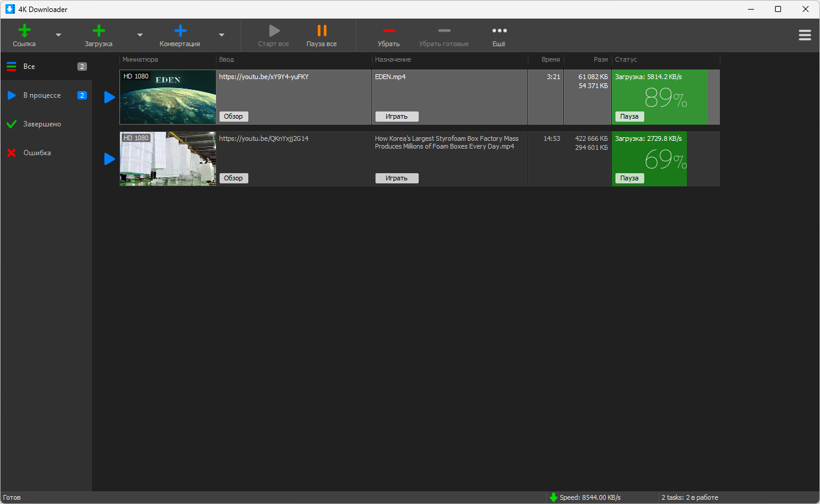Select the Ошибка filter
Image resolution: width=820 pixels, height=504 pixels.
(x=46, y=153)
